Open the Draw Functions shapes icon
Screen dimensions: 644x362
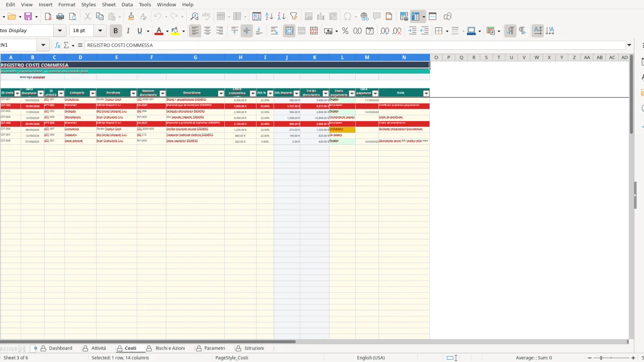[448, 17]
